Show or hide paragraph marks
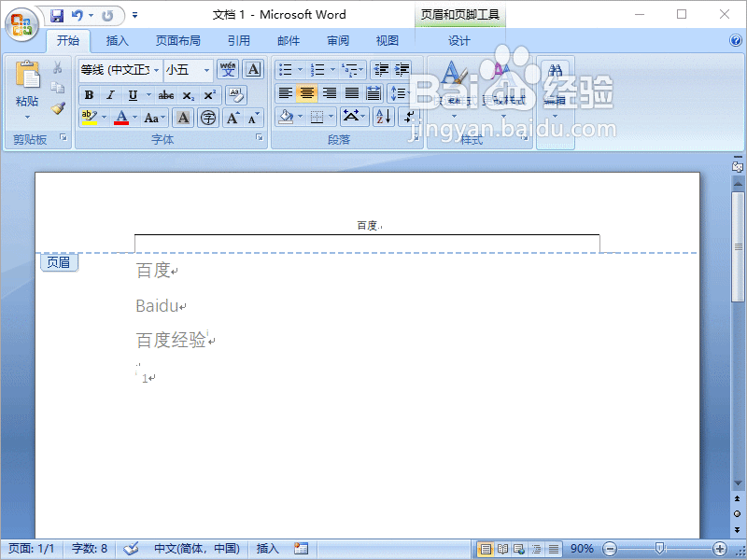747x560 pixels. click(x=409, y=117)
